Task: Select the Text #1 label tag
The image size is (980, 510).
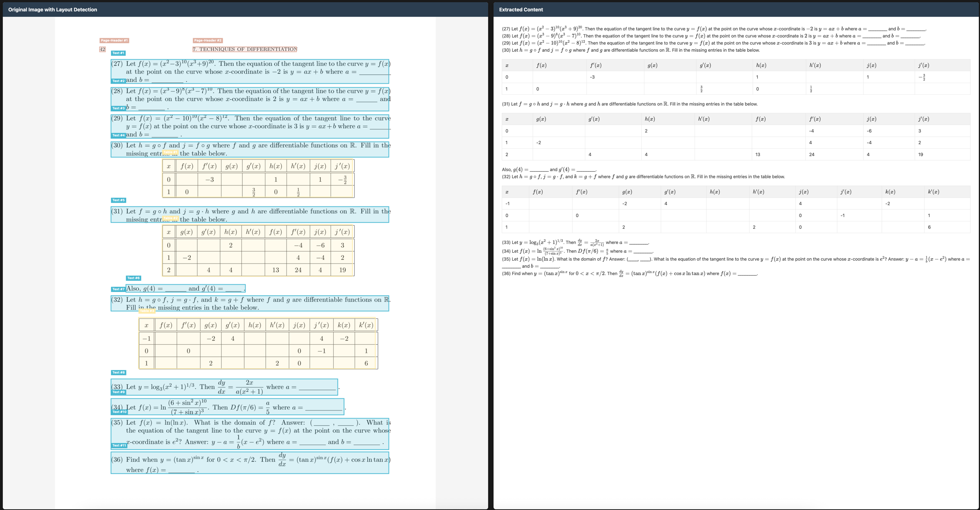Action: pos(118,53)
